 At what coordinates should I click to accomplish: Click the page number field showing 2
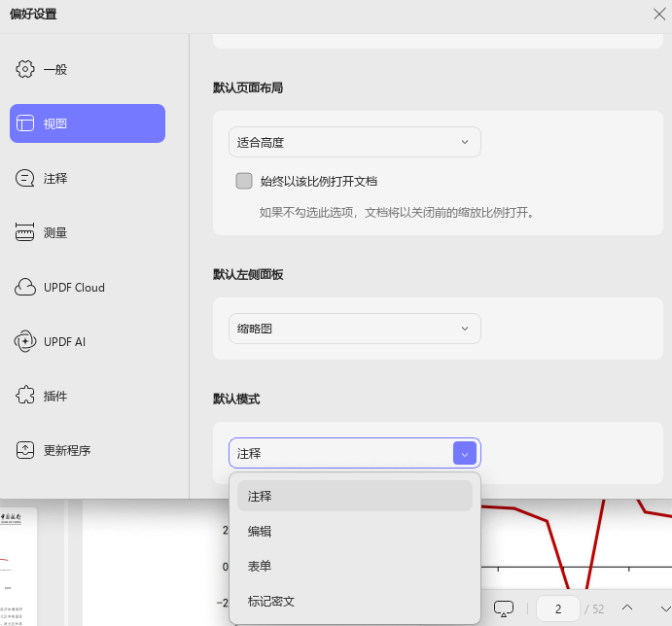[558, 609]
